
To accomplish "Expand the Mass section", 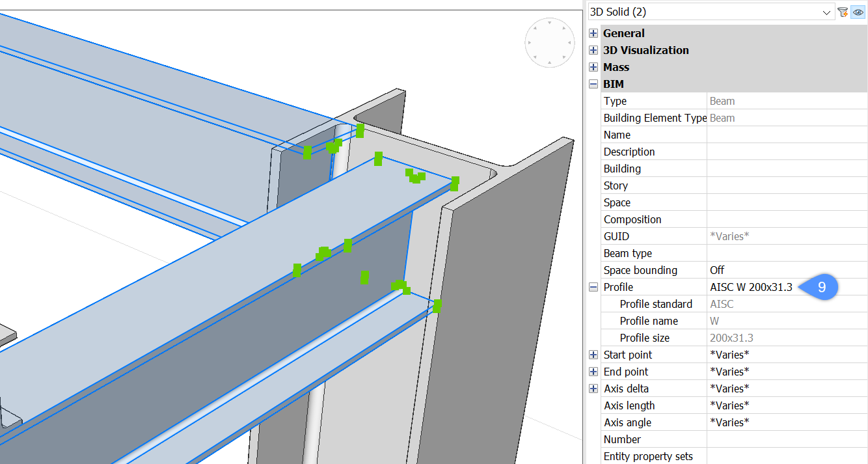I will click(593, 67).
